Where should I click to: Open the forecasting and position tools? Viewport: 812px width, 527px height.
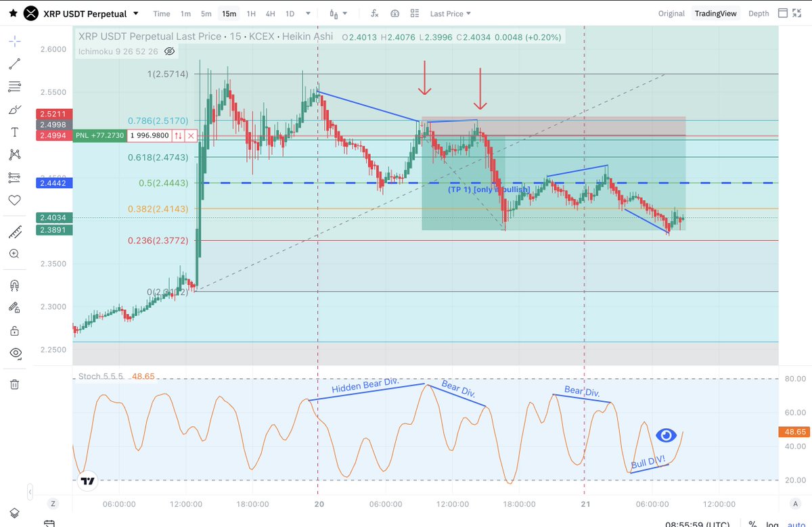click(14, 177)
